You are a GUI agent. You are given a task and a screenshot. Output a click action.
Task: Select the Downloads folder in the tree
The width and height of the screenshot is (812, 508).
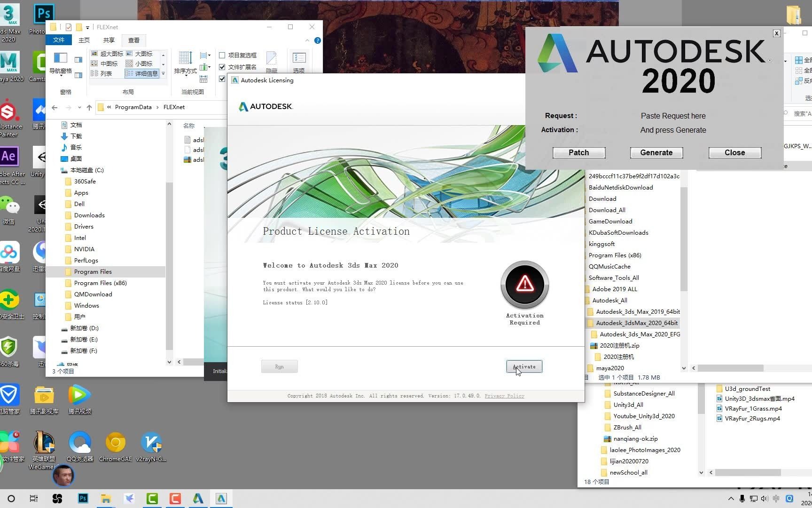89,215
